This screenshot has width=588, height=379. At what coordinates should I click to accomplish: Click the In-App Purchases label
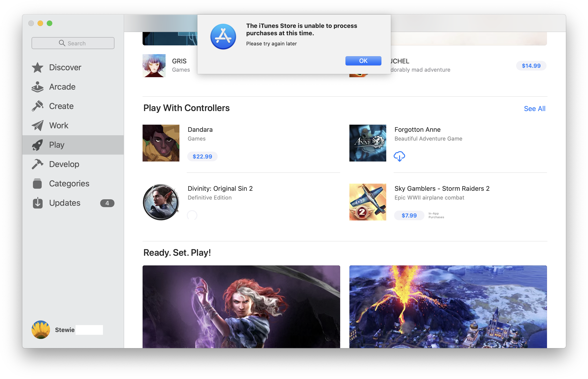point(436,215)
